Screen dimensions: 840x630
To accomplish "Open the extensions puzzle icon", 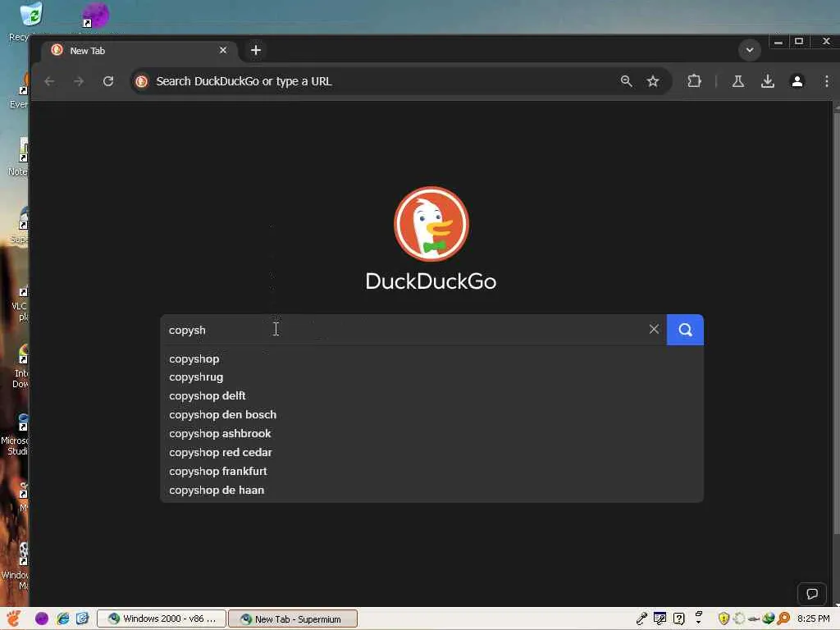I will point(694,81).
